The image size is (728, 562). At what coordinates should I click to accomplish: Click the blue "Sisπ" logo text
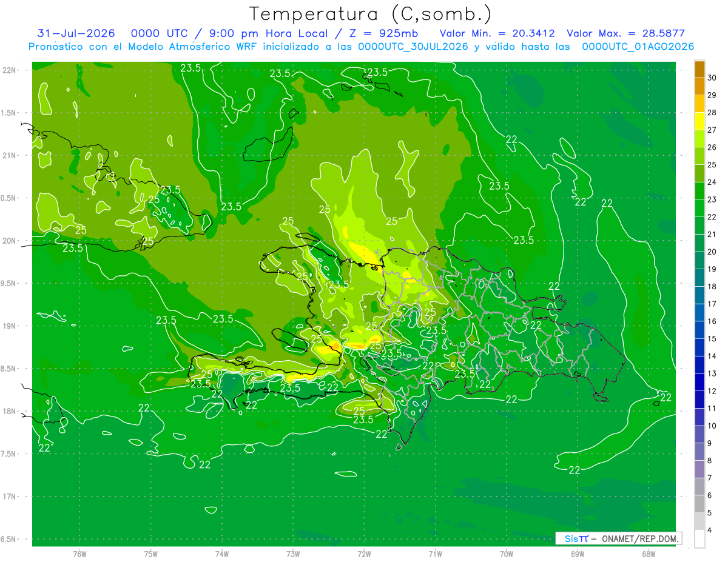tap(576, 538)
